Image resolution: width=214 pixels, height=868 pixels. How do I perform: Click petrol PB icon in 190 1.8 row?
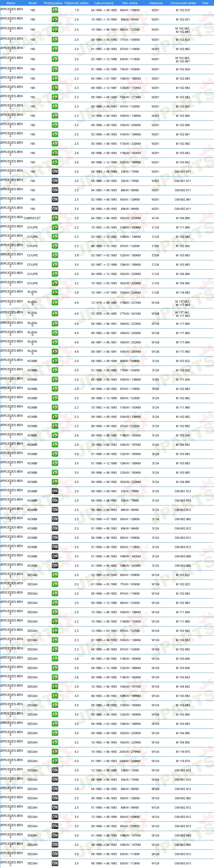(x=55, y=10)
